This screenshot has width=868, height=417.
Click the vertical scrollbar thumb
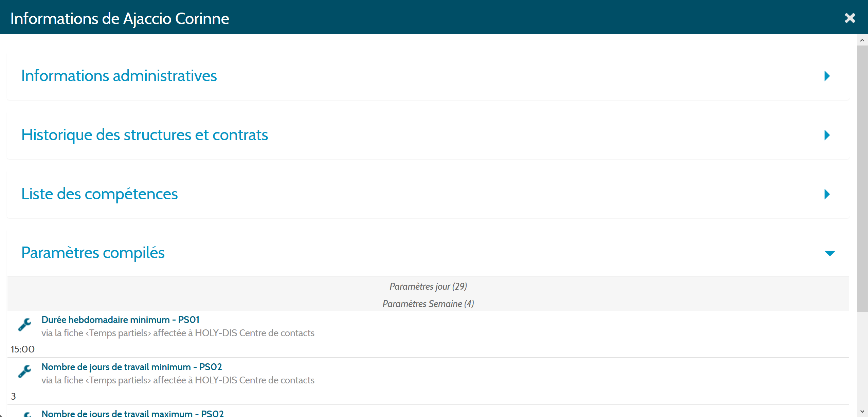(862, 179)
